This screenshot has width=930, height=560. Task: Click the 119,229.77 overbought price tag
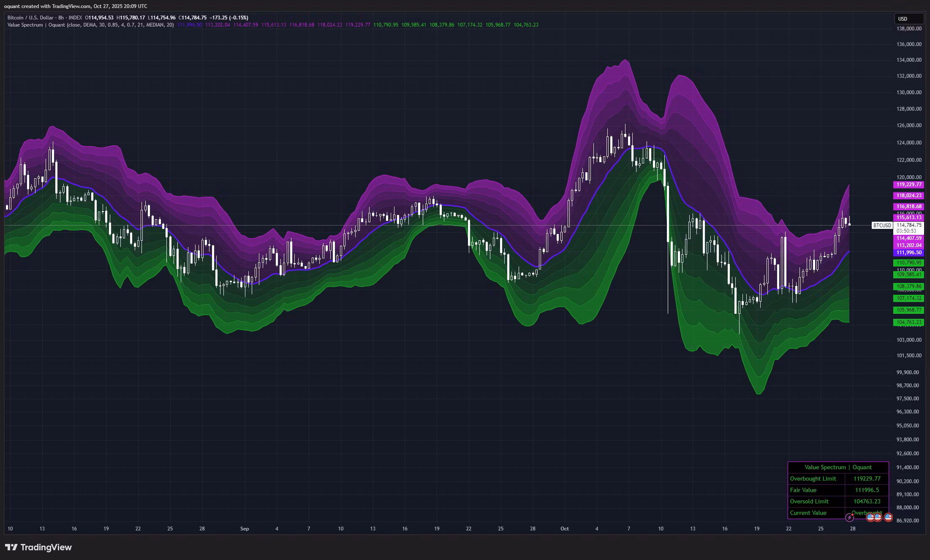908,185
